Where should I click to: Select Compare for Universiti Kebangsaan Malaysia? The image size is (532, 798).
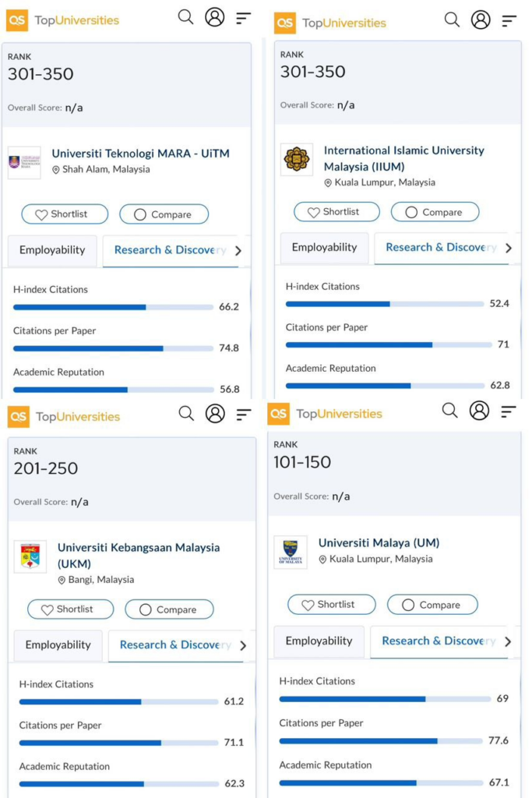point(169,609)
